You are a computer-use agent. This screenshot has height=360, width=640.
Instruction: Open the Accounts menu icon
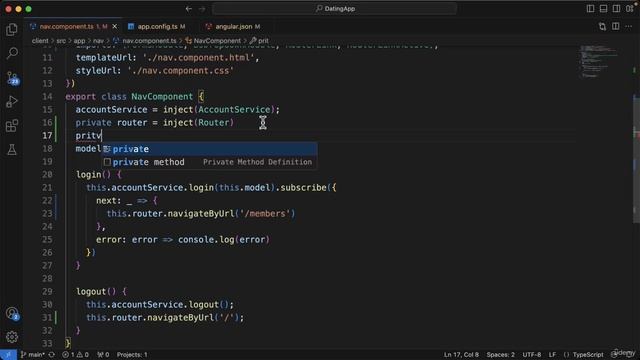pyautogui.click(x=12, y=313)
